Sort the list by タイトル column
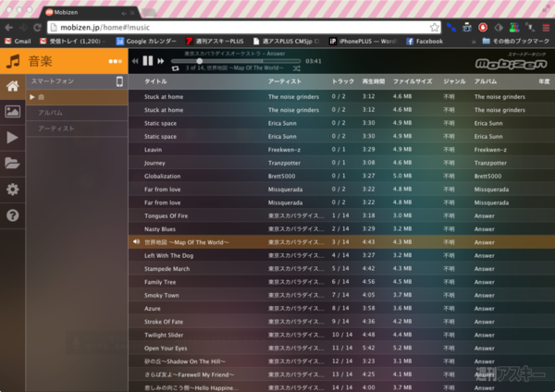Image resolution: width=555 pixels, height=392 pixels. 155,81
